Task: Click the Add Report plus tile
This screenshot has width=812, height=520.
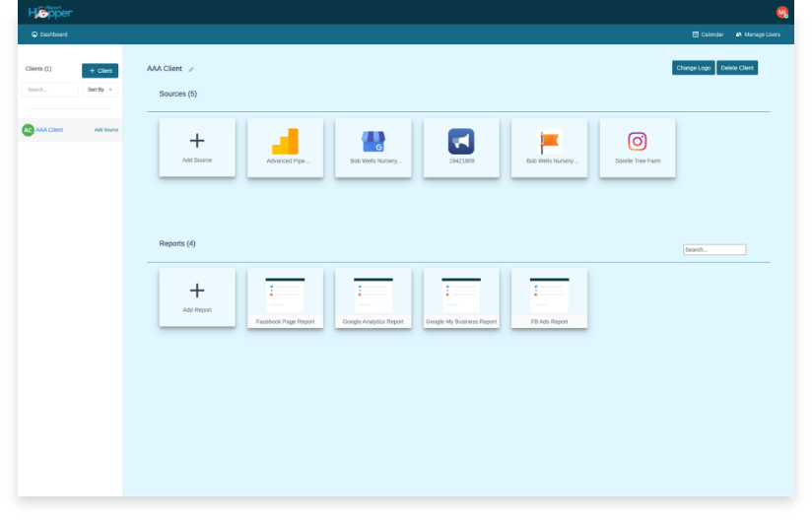Action: pyautogui.click(x=197, y=296)
